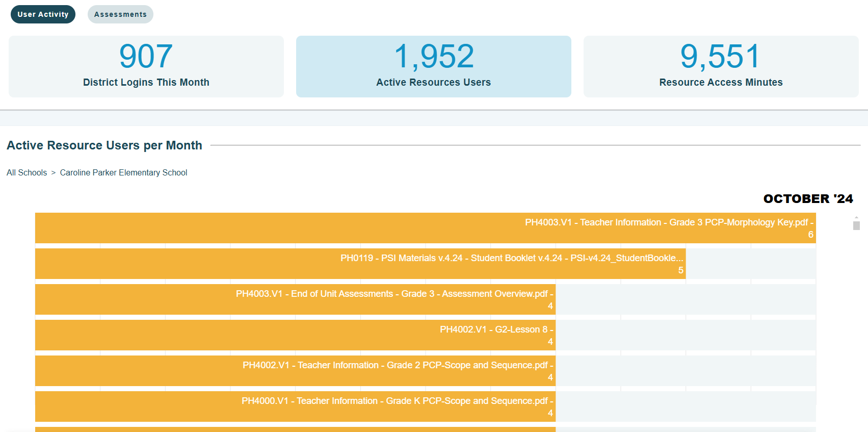Switch to the User Activity tab
This screenshot has width=868, height=432.
coord(43,14)
